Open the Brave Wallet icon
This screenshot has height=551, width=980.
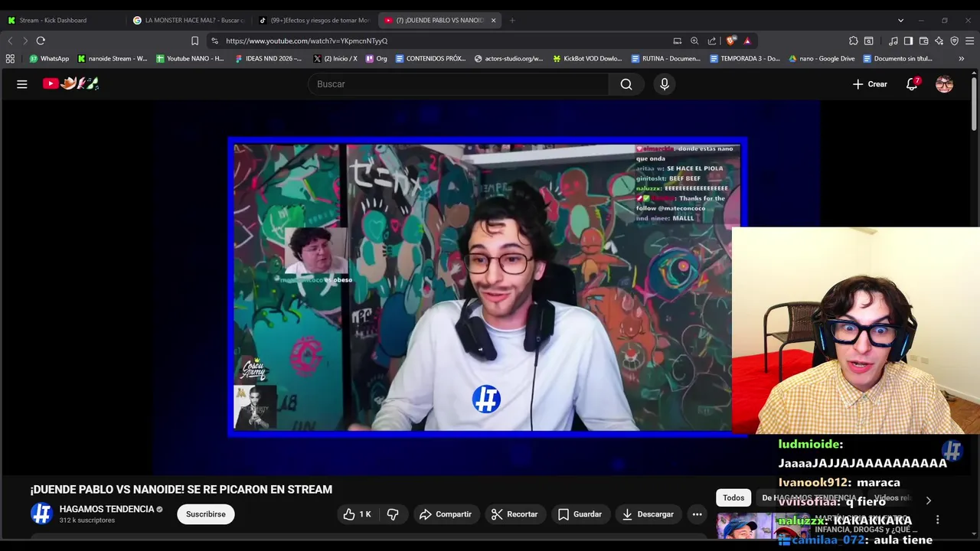coord(923,41)
